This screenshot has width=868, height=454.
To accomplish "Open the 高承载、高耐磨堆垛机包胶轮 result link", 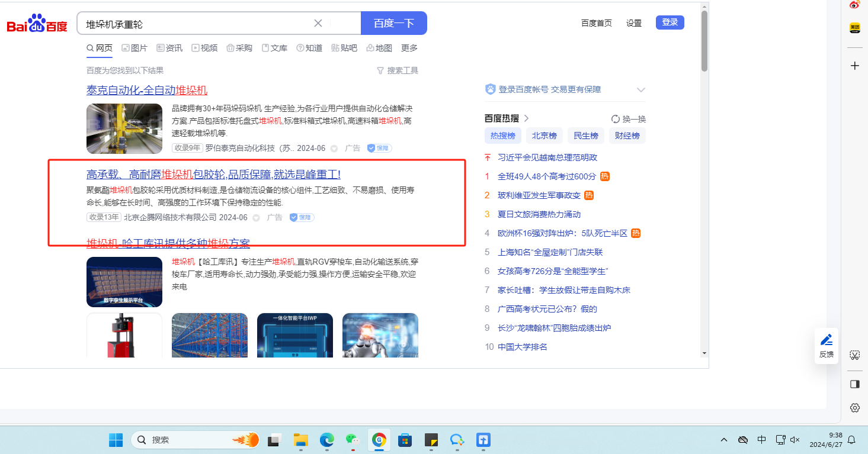I will click(213, 175).
